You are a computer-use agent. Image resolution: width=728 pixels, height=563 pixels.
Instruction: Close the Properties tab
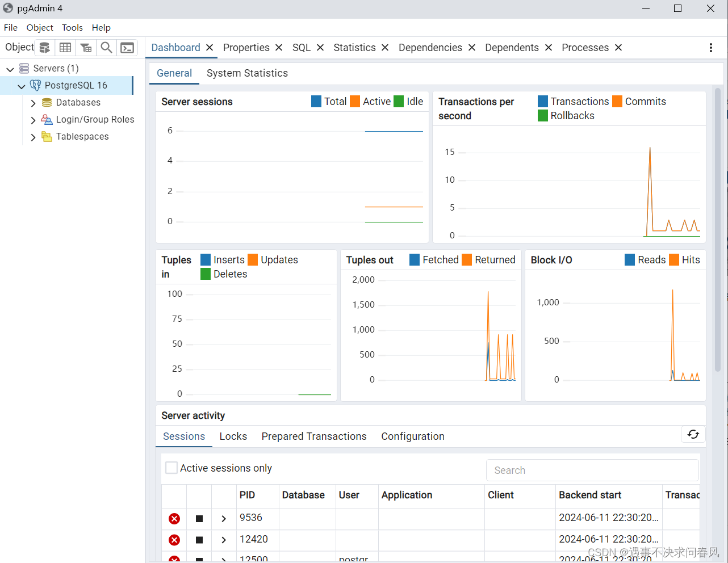pos(279,48)
